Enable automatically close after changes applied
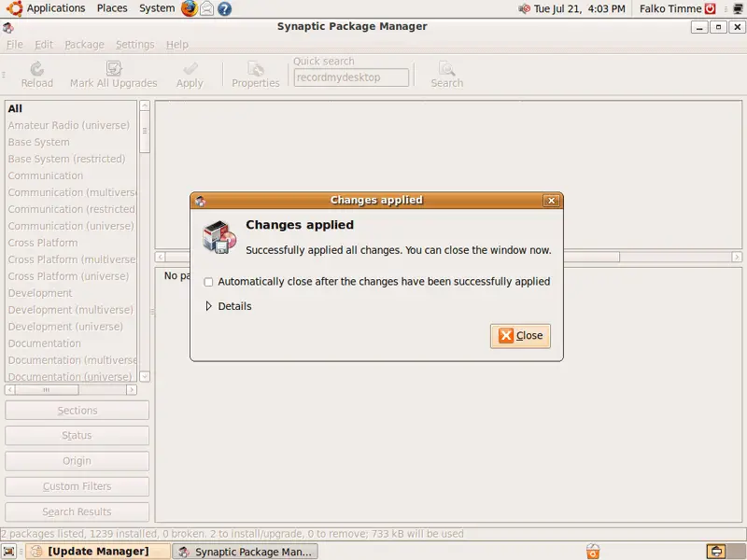 [x=208, y=282]
